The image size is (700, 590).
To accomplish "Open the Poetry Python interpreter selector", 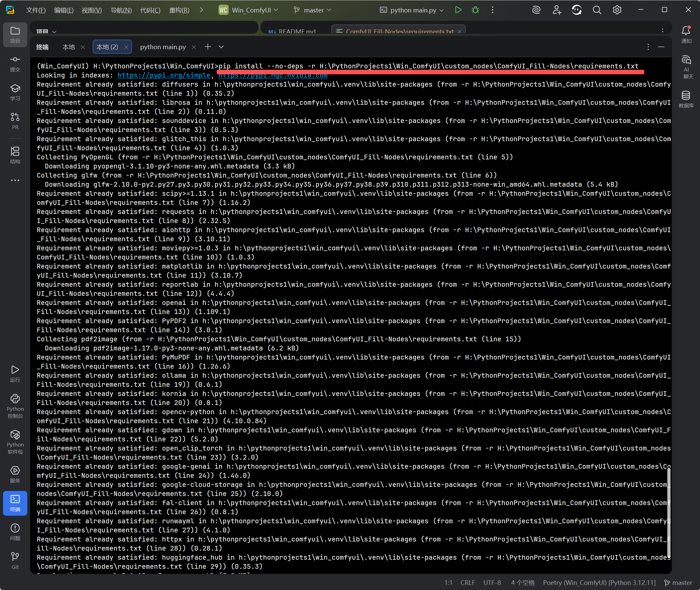I will pyautogui.click(x=599, y=583).
